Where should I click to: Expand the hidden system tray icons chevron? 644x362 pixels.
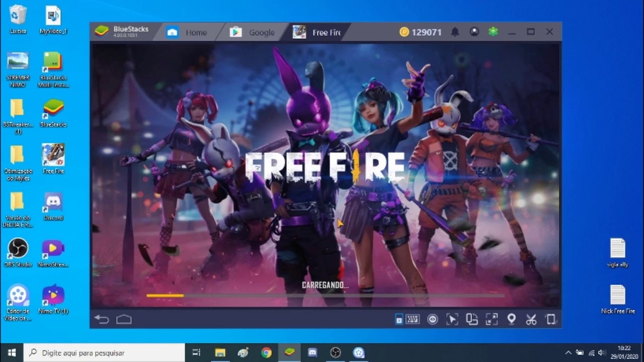click(x=568, y=353)
